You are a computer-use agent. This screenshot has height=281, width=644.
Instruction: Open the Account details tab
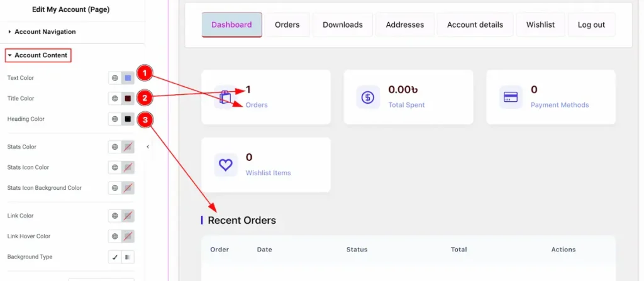coord(475,25)
